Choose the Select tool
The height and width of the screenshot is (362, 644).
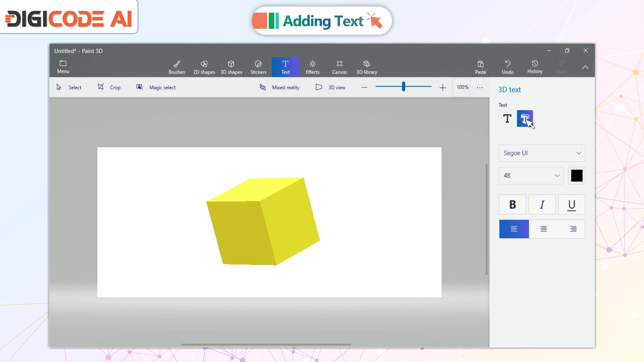pyautogui.click(x=69, y=87)
